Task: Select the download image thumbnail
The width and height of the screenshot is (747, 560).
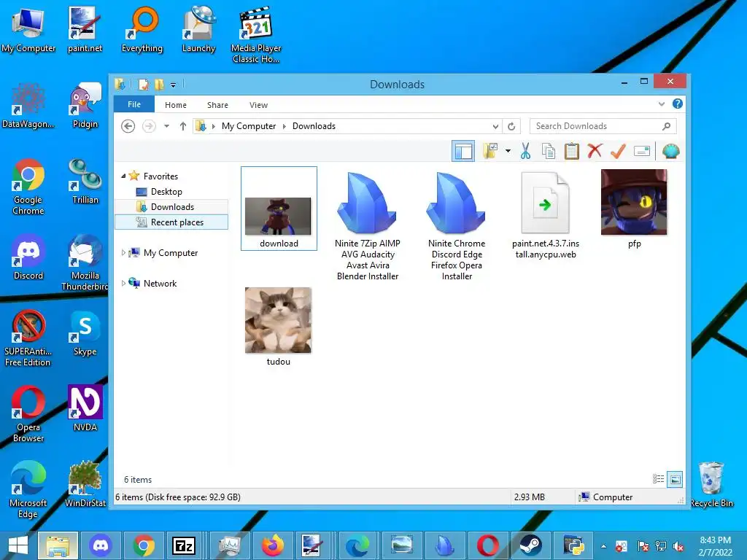Action: coord(279,209)
